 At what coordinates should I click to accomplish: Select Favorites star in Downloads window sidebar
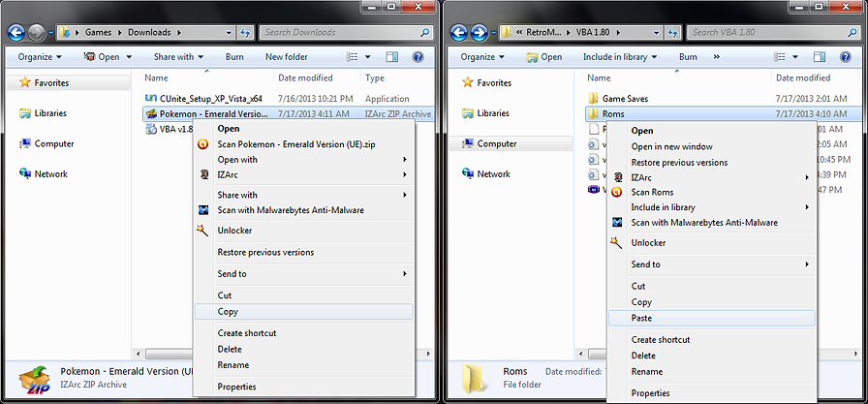(25, 83)
